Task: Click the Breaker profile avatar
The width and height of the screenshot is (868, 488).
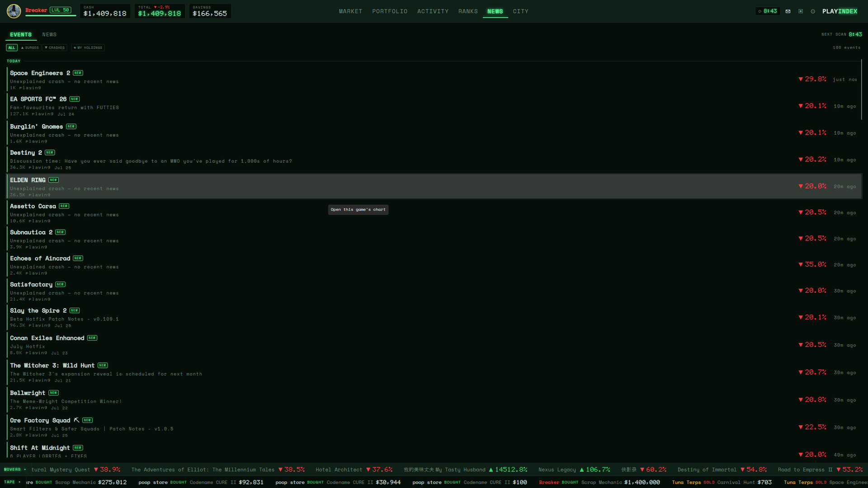Action: [14, 11]
